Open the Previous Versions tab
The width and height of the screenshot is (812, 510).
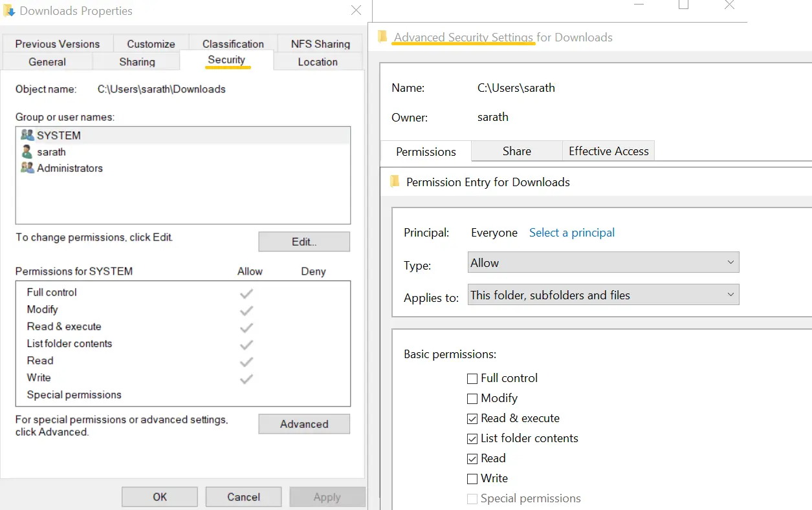(x=57, y=43)
